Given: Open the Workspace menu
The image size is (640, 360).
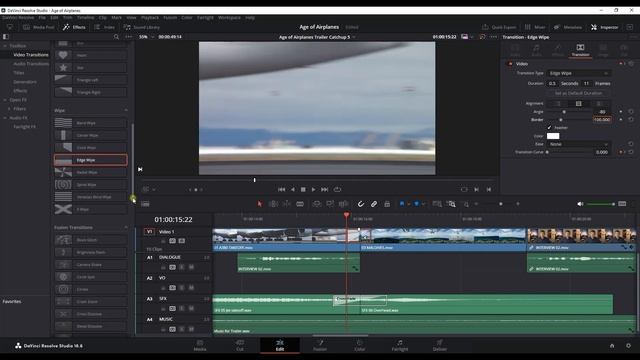Looking at the screenshot, I should click(229, 18).
